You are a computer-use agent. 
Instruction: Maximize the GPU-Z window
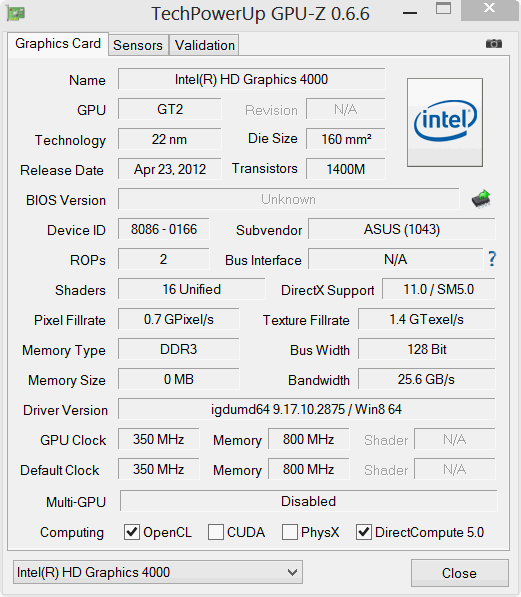click(x=443, y=8)
